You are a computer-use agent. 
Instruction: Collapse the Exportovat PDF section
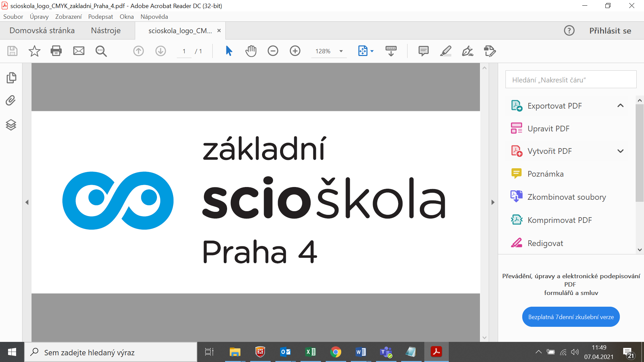[621, 106]
